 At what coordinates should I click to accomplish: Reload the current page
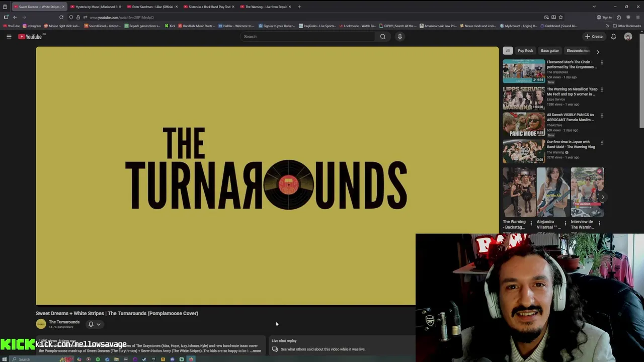point(61,17)
